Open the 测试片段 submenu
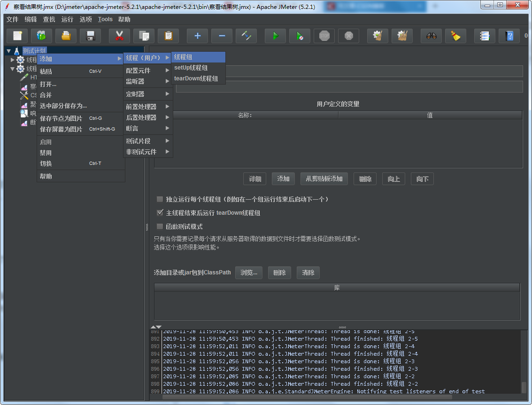This screenshot has width=532, height=405. 148,141
